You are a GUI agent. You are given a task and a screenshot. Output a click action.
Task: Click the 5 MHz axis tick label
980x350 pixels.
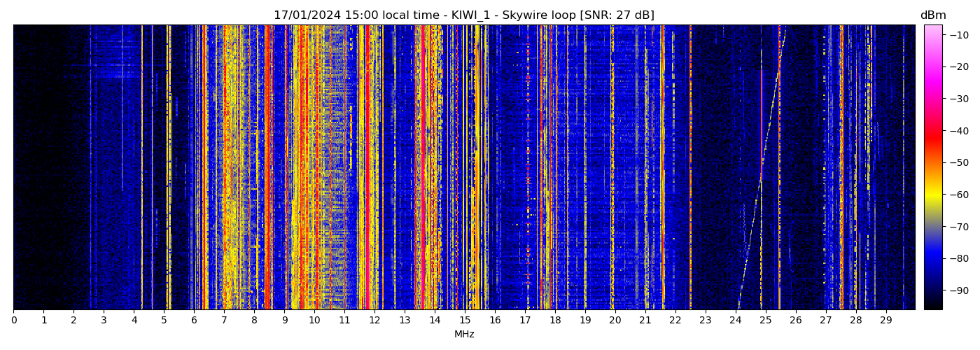pyautogui.click(x=164, y=321)
